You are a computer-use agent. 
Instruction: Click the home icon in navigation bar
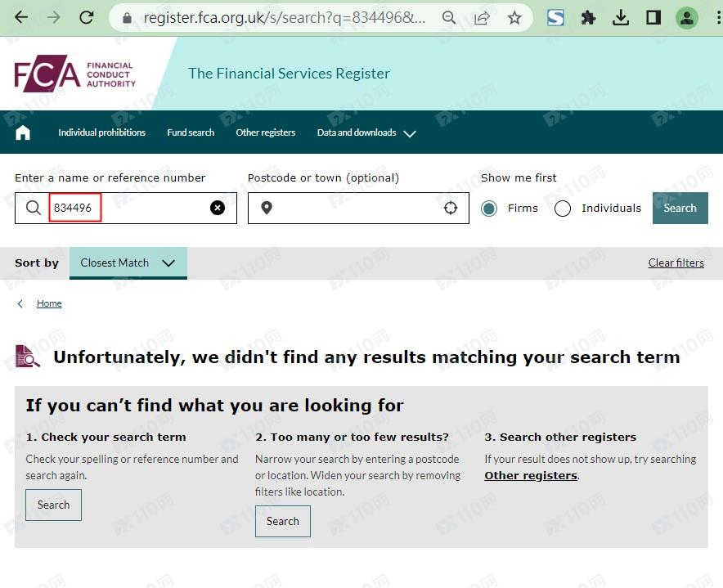(x=23, y=132)
